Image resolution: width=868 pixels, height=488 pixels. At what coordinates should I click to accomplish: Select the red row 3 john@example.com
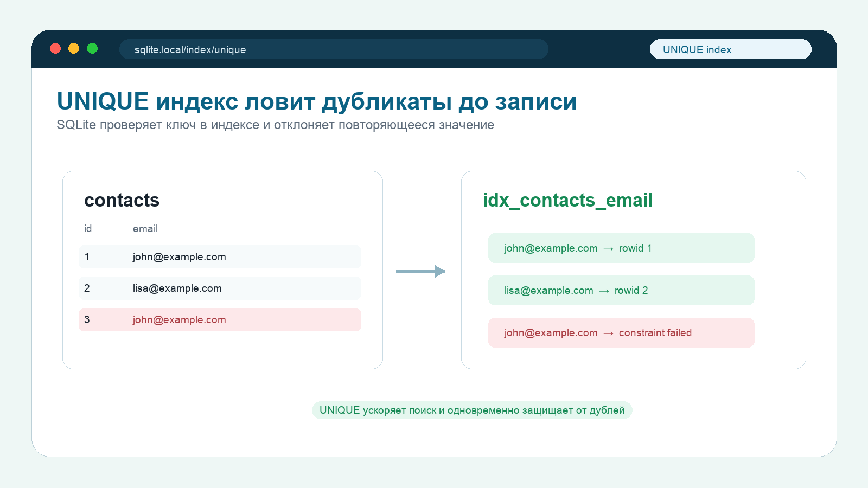220,320
